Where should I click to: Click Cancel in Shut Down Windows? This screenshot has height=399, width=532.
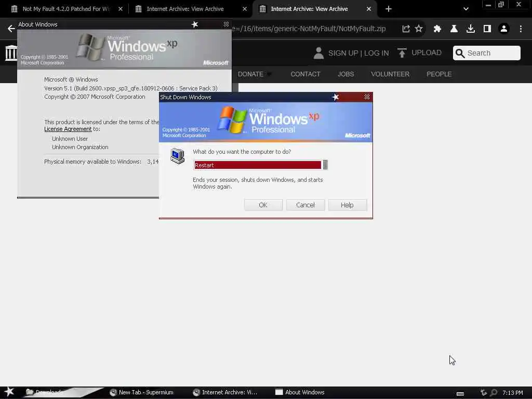pyautogui.click(x=305, y=205)
